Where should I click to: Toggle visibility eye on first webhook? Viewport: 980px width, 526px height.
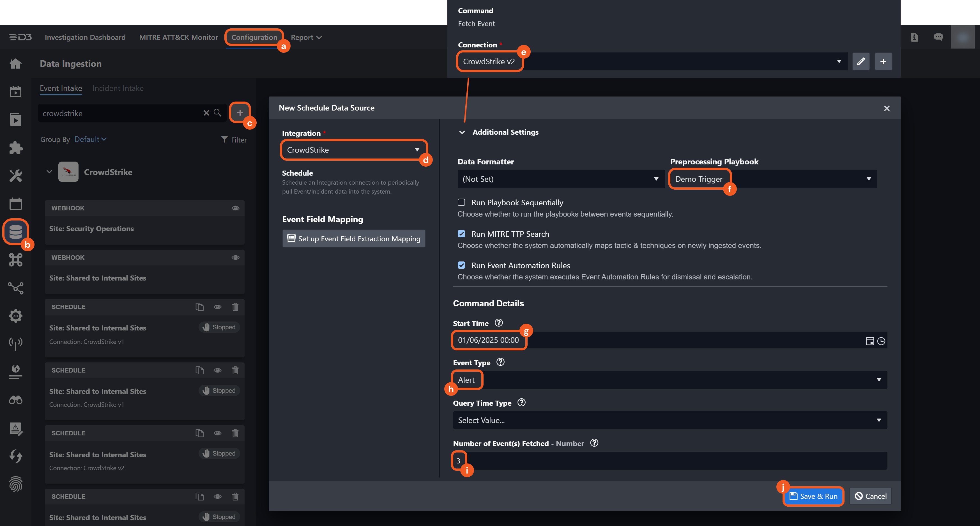(236, 208)
